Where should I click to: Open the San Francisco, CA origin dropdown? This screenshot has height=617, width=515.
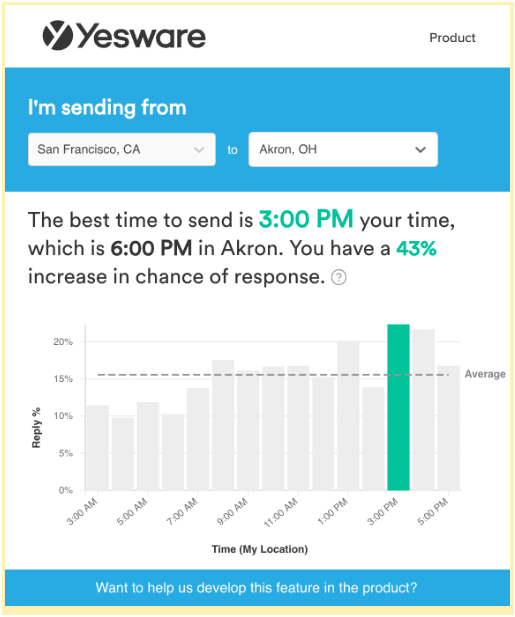point(122,150)
